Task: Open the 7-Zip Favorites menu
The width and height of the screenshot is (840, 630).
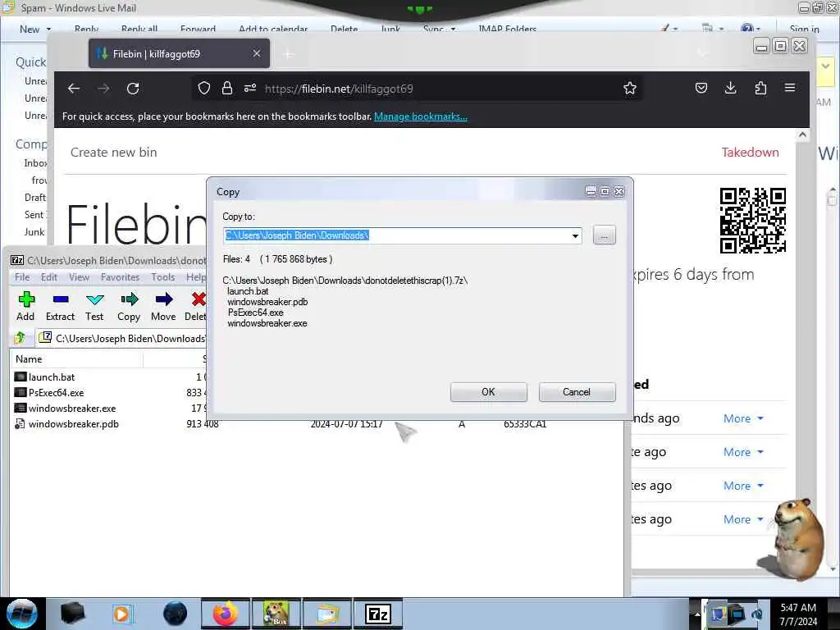Action: [x=120, y=277]
